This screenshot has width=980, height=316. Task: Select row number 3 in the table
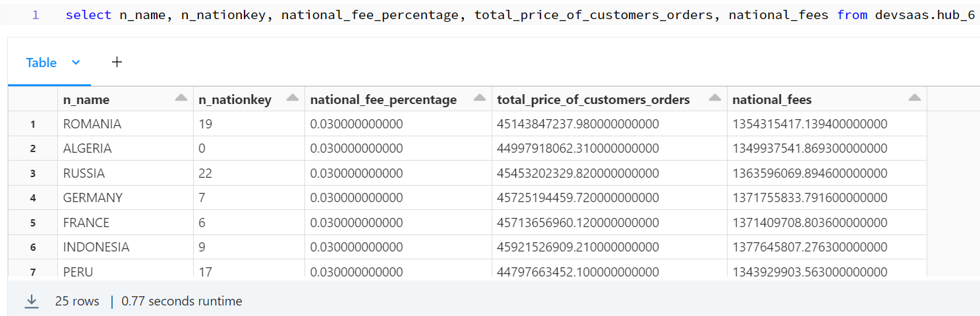(x=33, y=173)
